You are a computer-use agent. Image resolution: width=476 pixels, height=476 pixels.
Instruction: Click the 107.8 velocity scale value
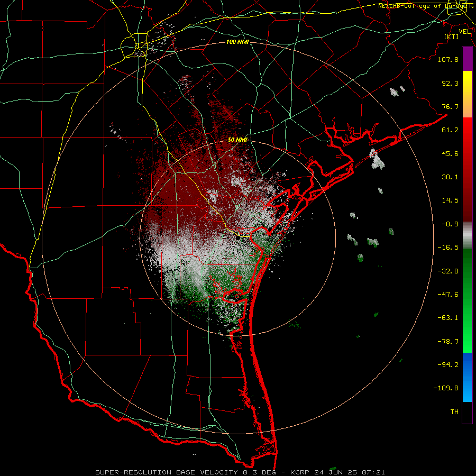click(448, 59)
